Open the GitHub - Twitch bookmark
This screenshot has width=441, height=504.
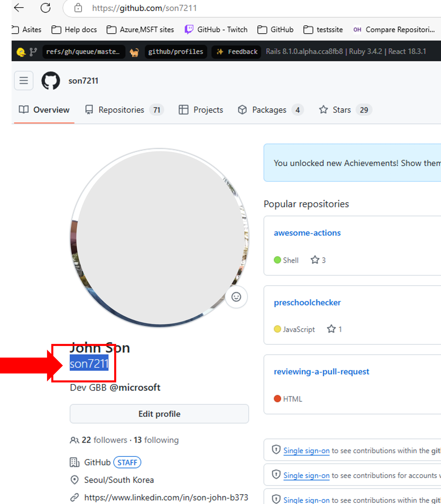coord(216,30)
